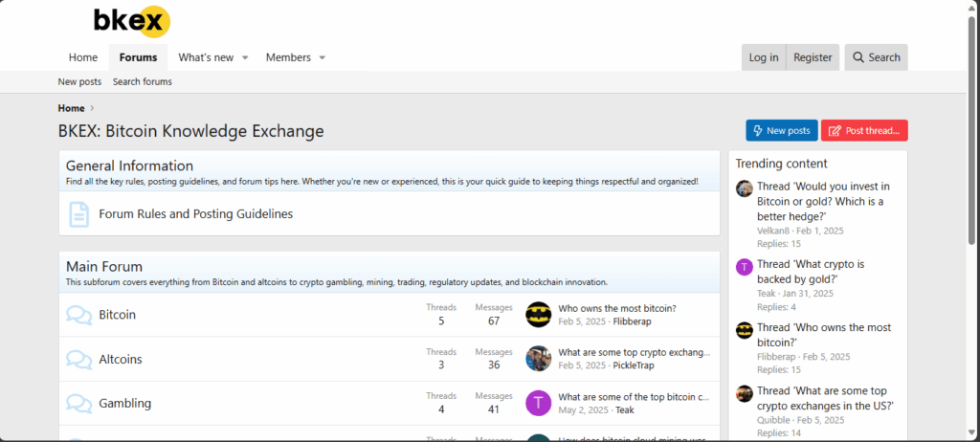The width and height of the screenshot is (980, 442).
Task: Click the Gambling forum chat bubble icon
Action: [78, 404]
